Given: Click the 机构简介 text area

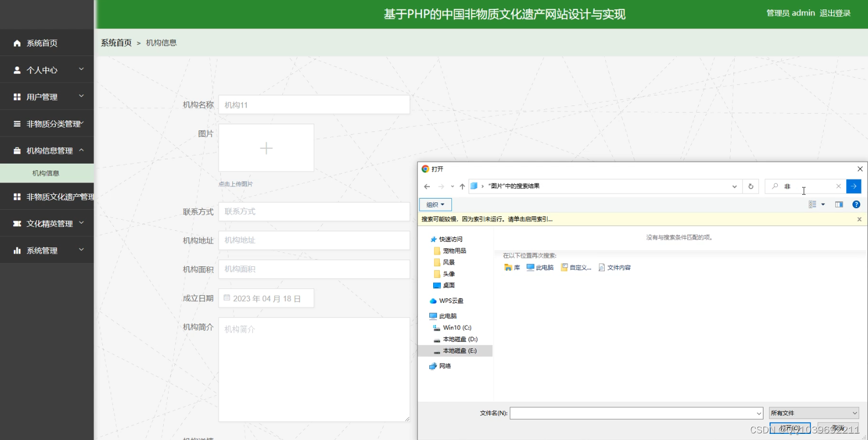Looking at the screenshot, I should tap(314, 369).
